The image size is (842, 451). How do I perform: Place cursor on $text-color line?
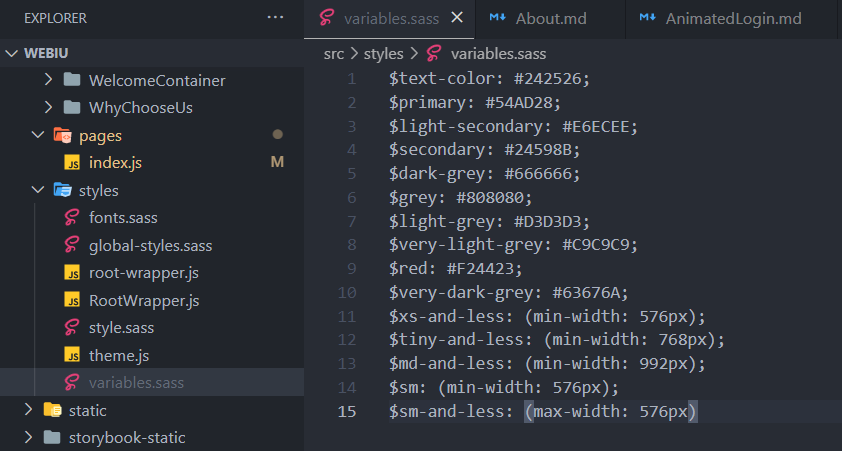(x=489, y=79)
